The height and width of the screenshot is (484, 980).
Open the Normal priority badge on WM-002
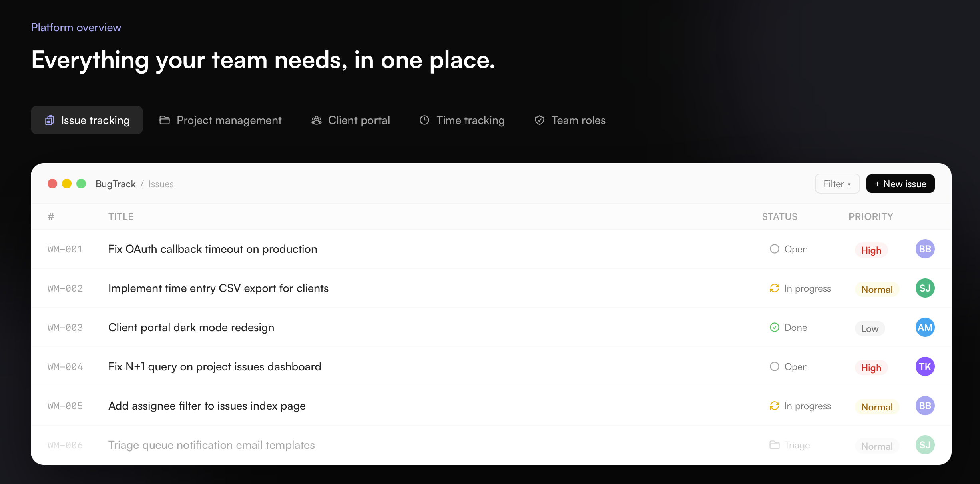point(876,289)
